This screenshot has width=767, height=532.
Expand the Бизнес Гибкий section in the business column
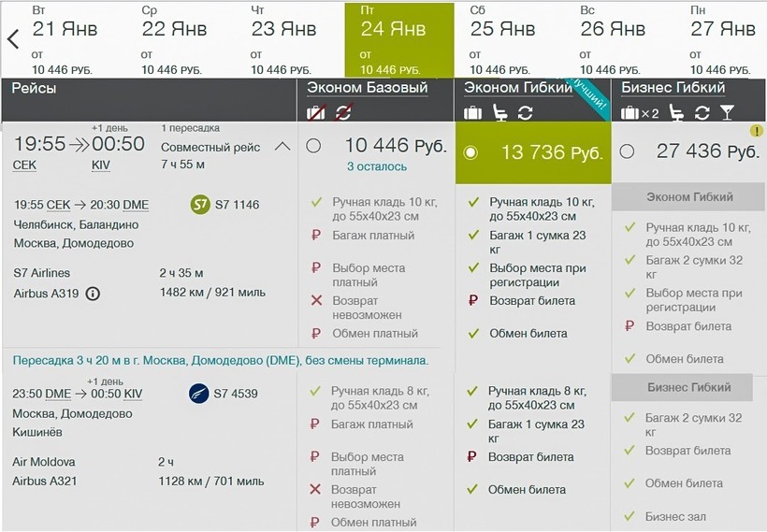(x=689, y=387)
